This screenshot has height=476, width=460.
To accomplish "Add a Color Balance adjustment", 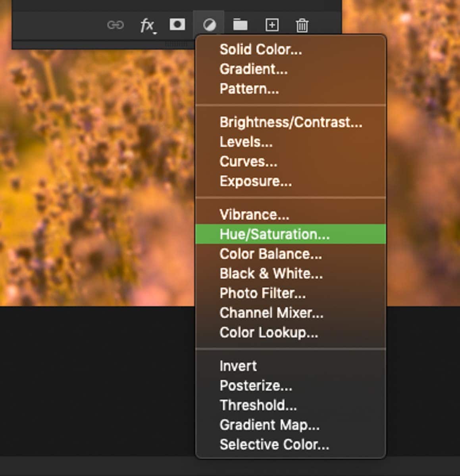I will (291, 254).
